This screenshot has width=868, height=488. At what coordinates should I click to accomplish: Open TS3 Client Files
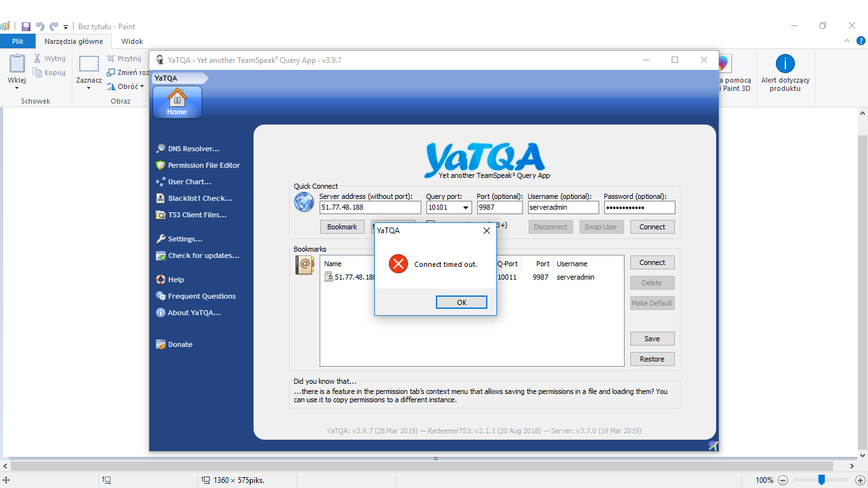click(197, 215)
